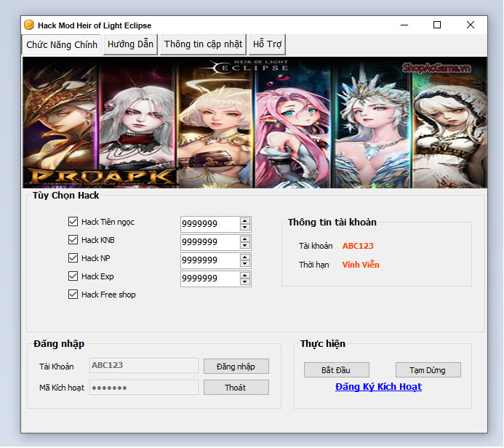Open the Thông tin cập nhật tab
The height and width of the screenshot is (448, 504).
(203, 44)
